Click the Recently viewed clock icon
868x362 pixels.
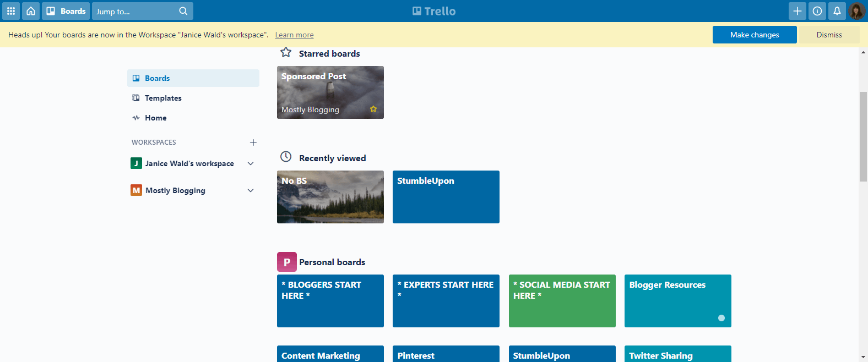286,157
